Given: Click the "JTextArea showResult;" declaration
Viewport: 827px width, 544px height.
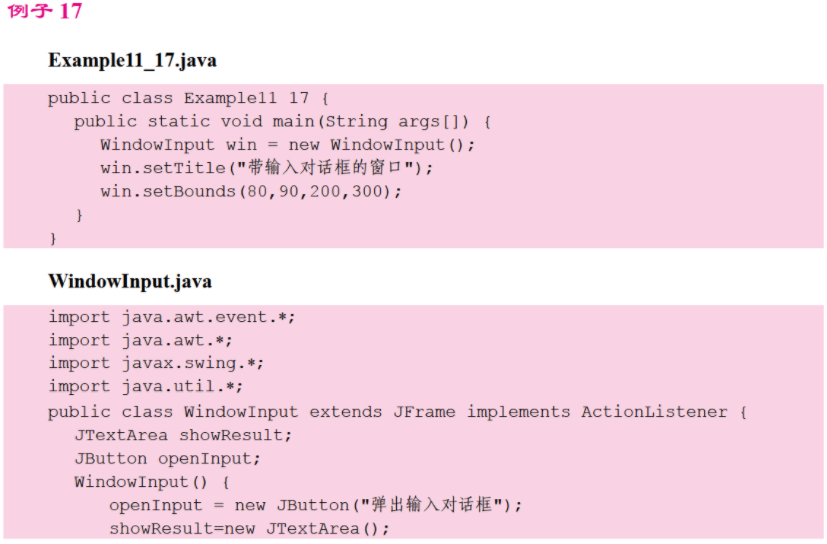Looking at the screenshot, I should pos(183,435).
